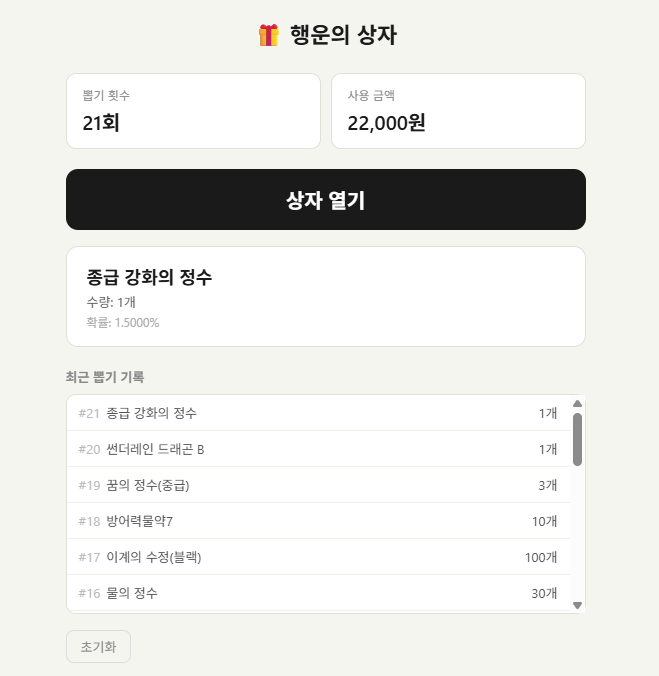Click the 22,000원 amount value
The width and height of the screenshot is (659, 676).
pos(387,123)
